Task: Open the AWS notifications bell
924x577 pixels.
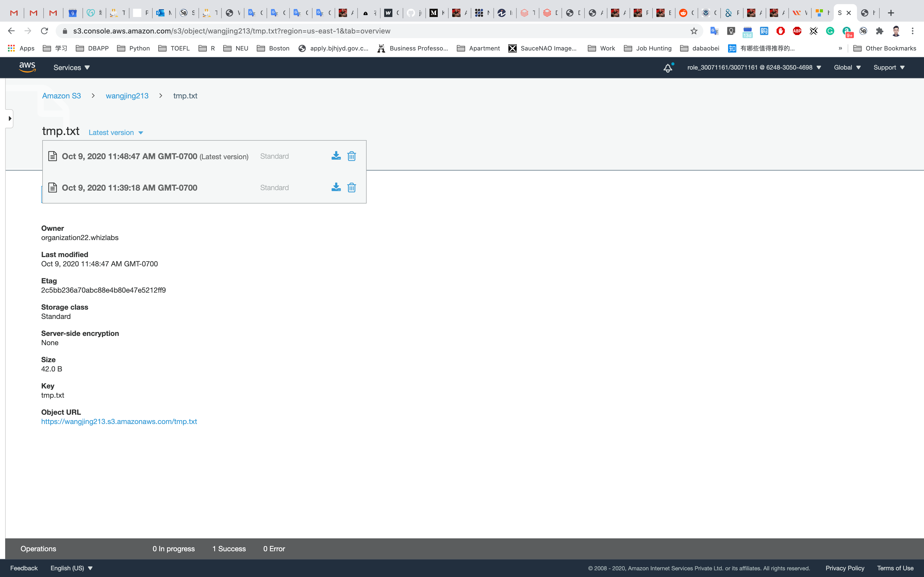Action: [667, 68]
